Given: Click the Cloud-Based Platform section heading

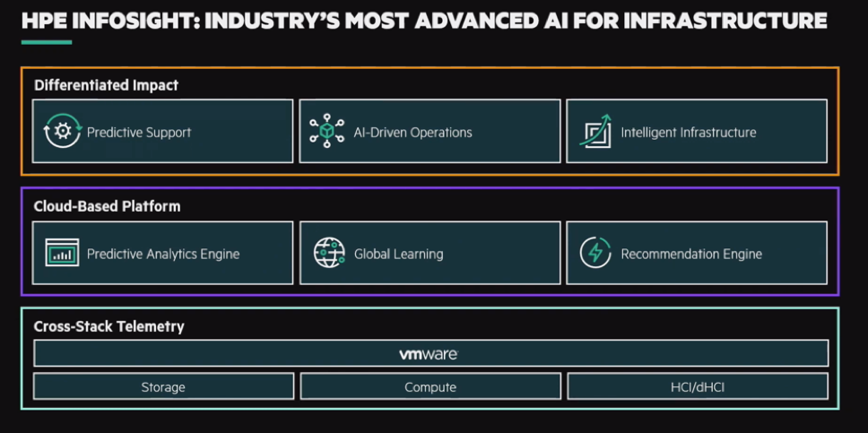Looking at the screenshot, I should pyautogui.click(x=107, y=206).
